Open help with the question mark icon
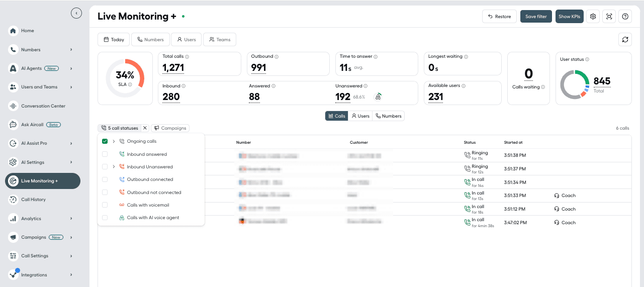This screenshot has height=287, width=644. click(x=625, y=17)
